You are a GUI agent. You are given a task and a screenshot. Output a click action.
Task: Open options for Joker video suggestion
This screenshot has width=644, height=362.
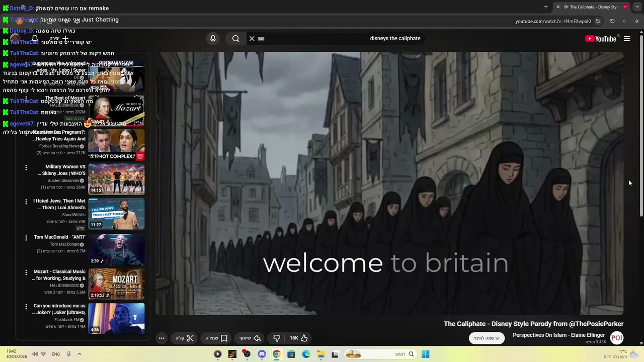point(26,307)
